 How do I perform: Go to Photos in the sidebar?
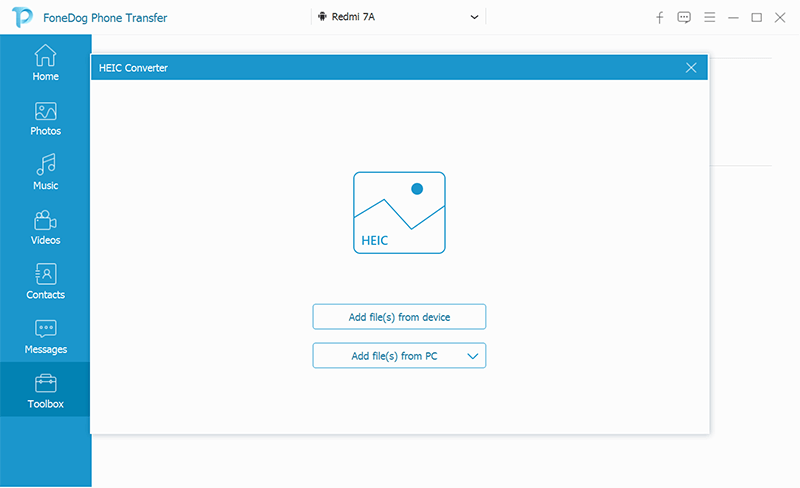pos(45,118)
